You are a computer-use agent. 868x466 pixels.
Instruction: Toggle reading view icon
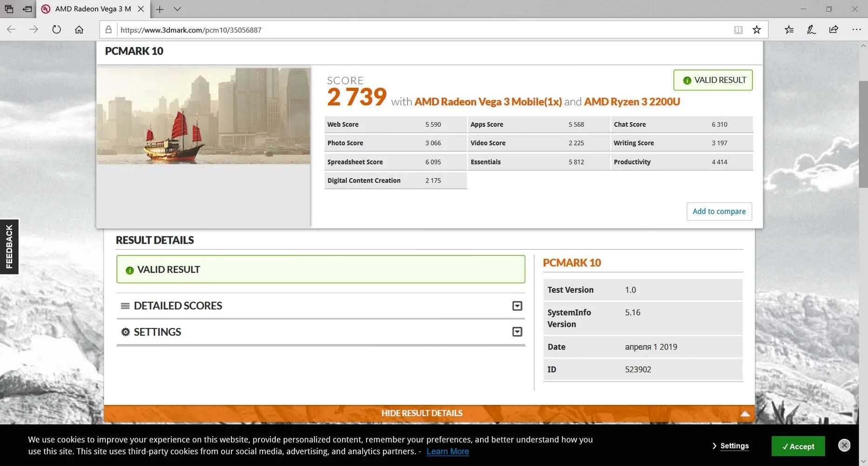tap(738, 30)
